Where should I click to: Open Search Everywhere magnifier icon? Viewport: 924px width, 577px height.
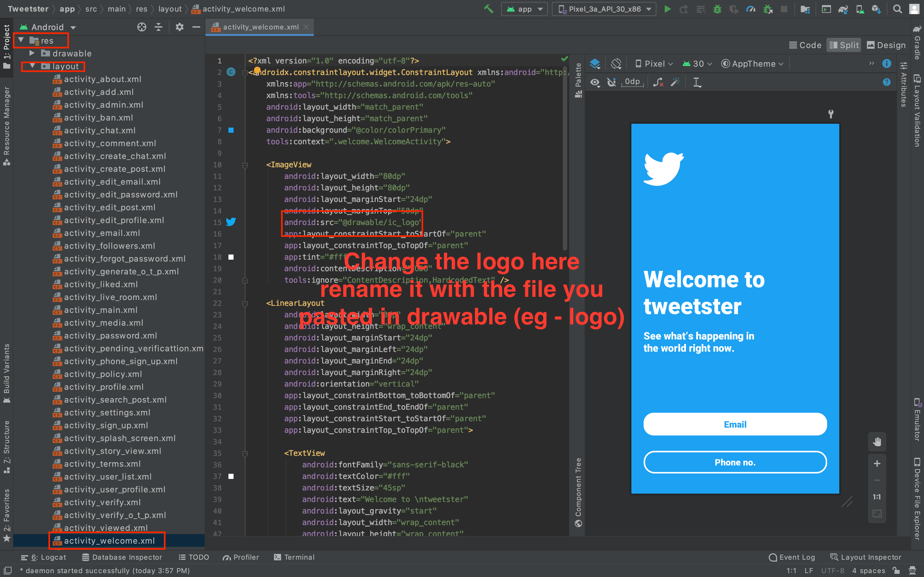pos(897,9)
